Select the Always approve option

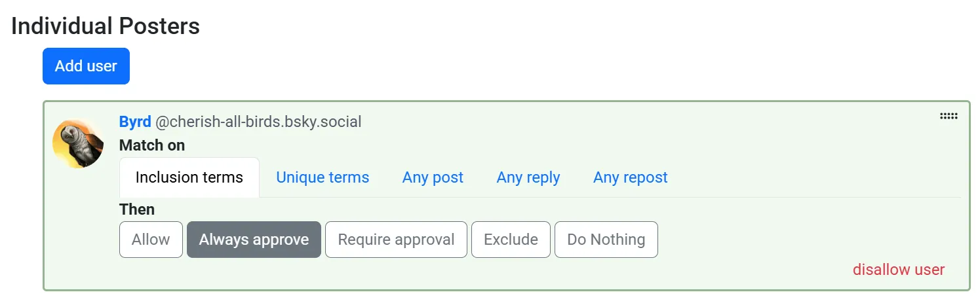[254, 240]
